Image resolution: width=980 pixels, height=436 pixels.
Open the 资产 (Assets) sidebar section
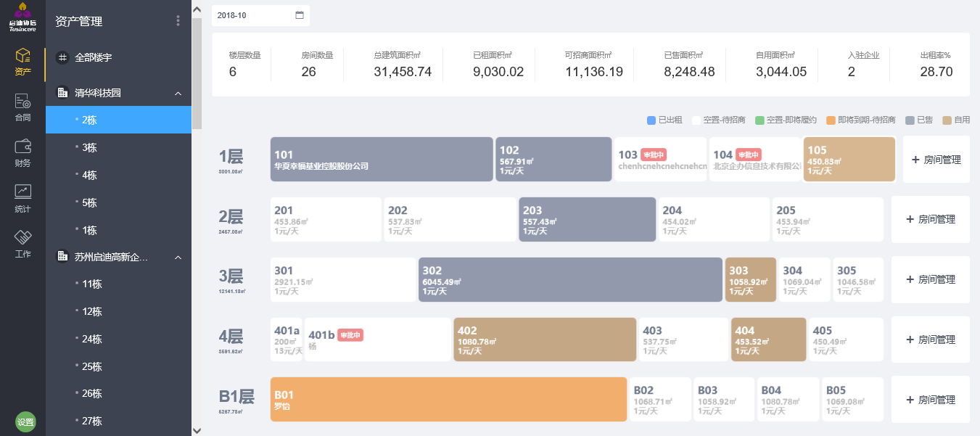tap(22, 62)
